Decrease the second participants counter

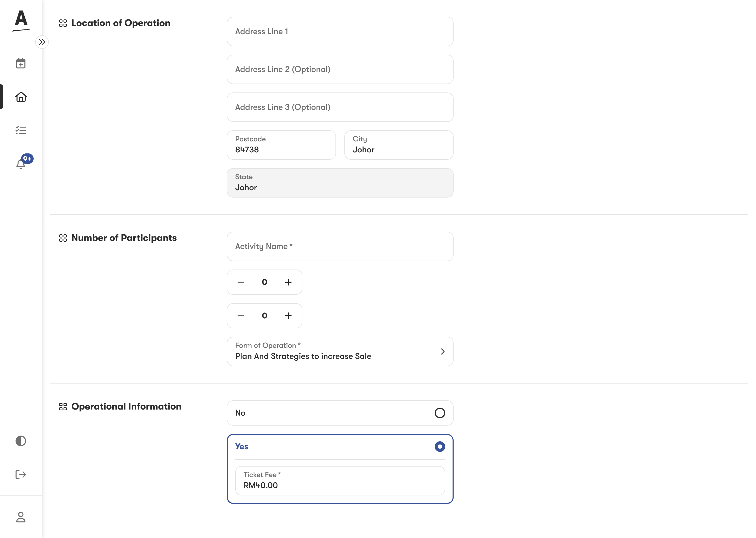coord(241,316)
